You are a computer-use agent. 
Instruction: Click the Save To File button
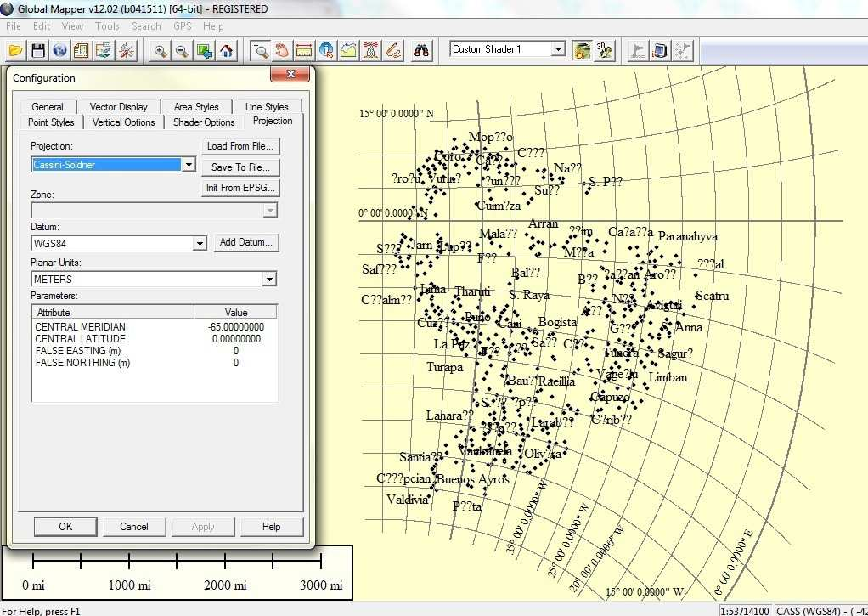tap(240, 167)
